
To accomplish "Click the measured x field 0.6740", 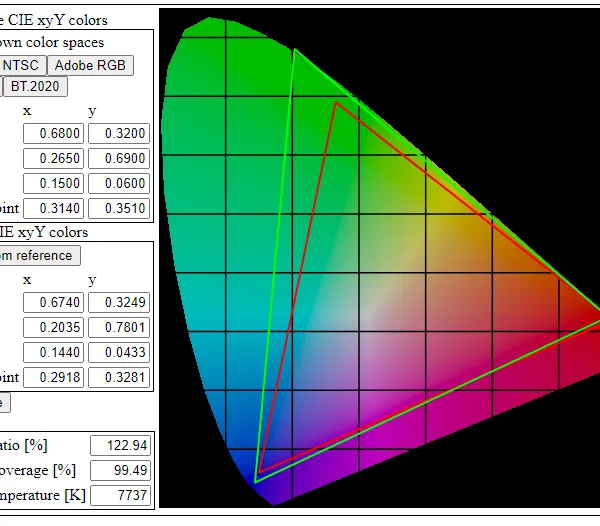I will [x=53, y=303].
